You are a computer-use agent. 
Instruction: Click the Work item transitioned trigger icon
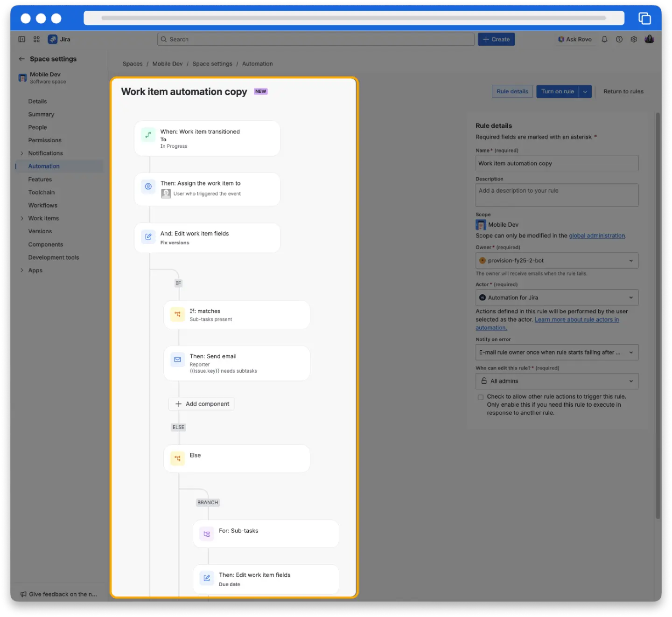pos(148,135)
